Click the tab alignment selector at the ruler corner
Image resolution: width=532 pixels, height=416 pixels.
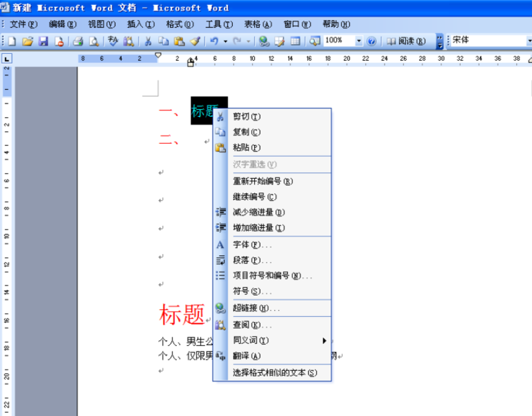7,59
